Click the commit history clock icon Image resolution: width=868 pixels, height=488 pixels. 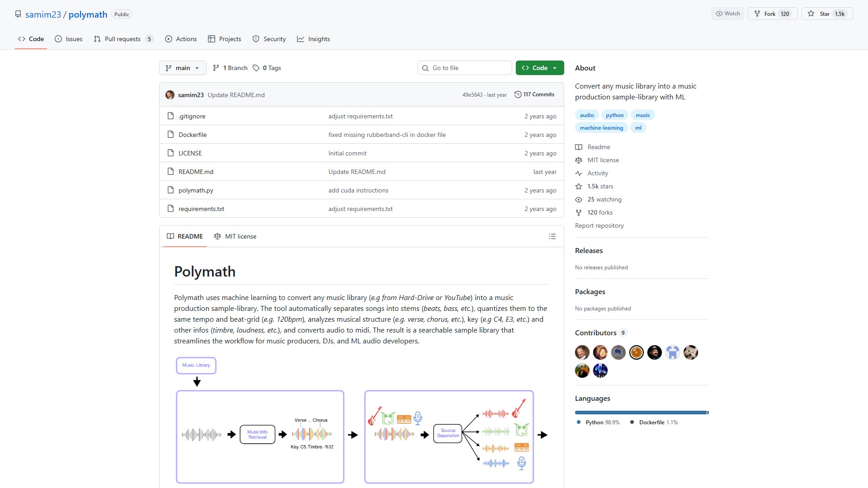518,94
